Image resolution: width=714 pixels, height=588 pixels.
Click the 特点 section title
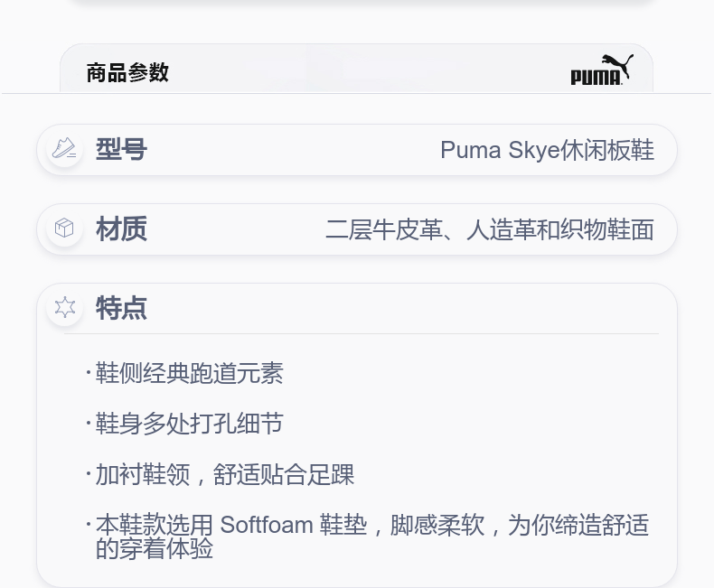coord(121,308)
